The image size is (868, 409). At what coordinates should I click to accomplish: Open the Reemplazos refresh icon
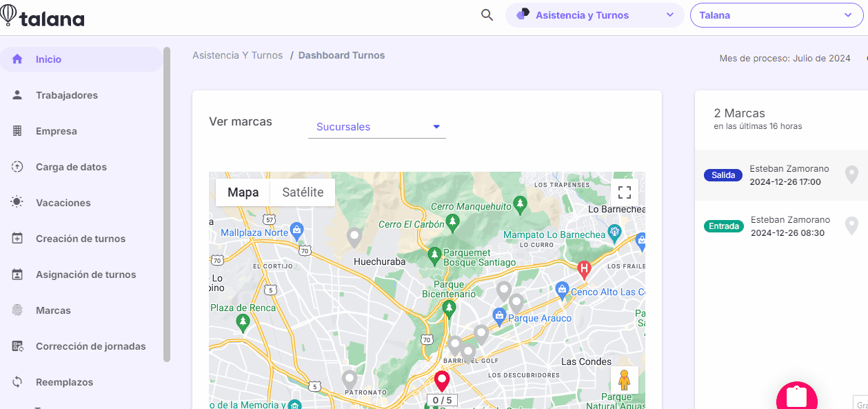(17, 382)
